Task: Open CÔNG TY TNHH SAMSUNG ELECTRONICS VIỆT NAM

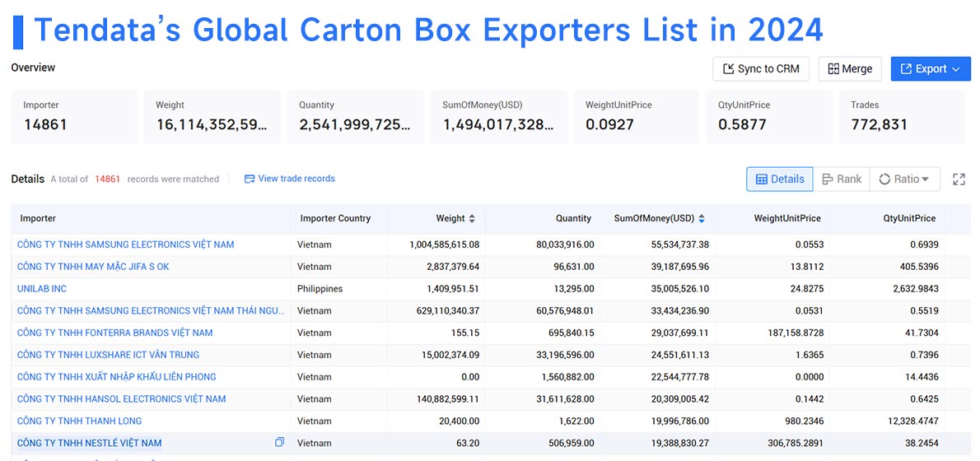Action: (126, 244)
